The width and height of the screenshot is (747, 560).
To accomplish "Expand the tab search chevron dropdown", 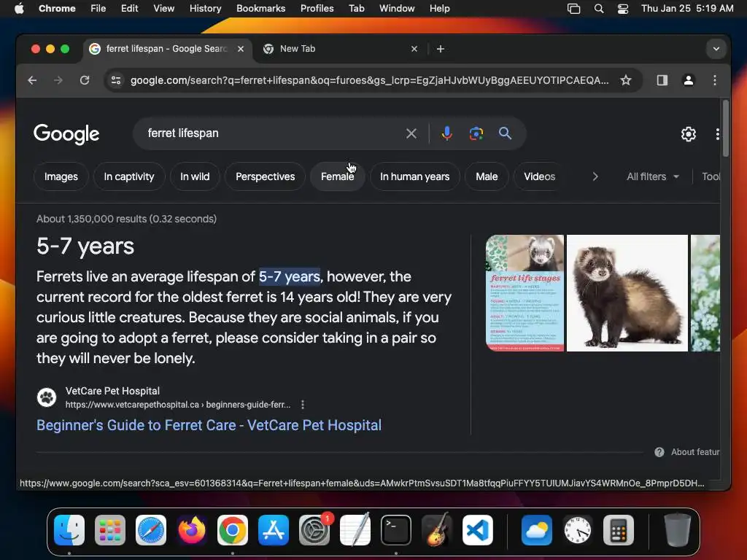I will (x=716, y=49).
